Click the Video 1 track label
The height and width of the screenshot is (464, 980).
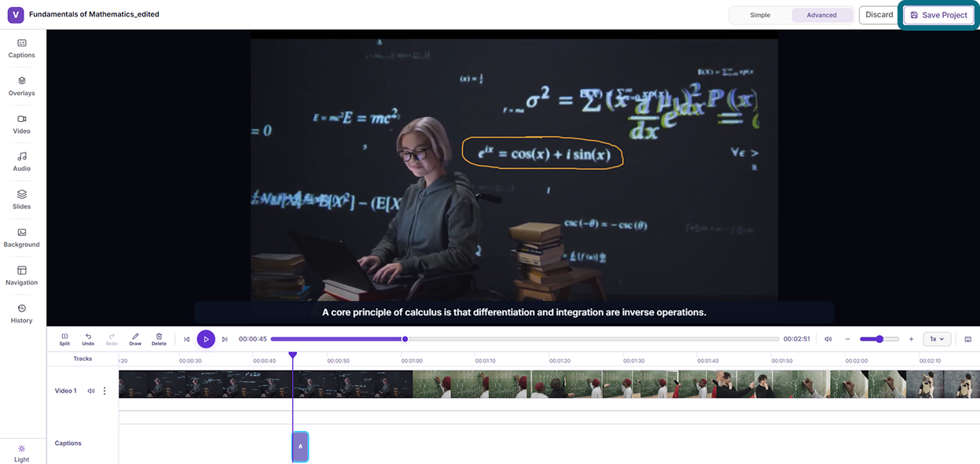pyautogui.click(x=65, y=391)
